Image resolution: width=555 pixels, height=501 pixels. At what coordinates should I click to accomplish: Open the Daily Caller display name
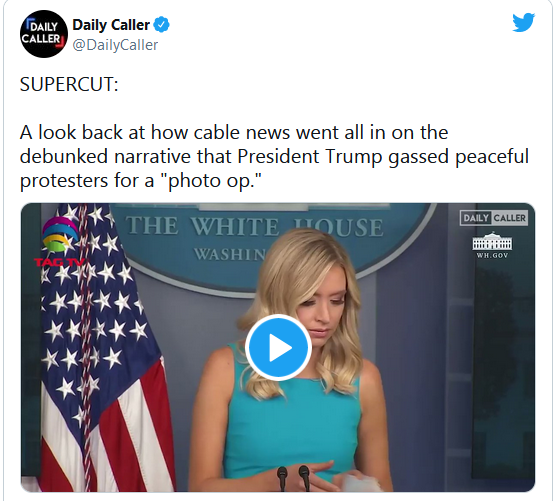(x=111, y=25)
